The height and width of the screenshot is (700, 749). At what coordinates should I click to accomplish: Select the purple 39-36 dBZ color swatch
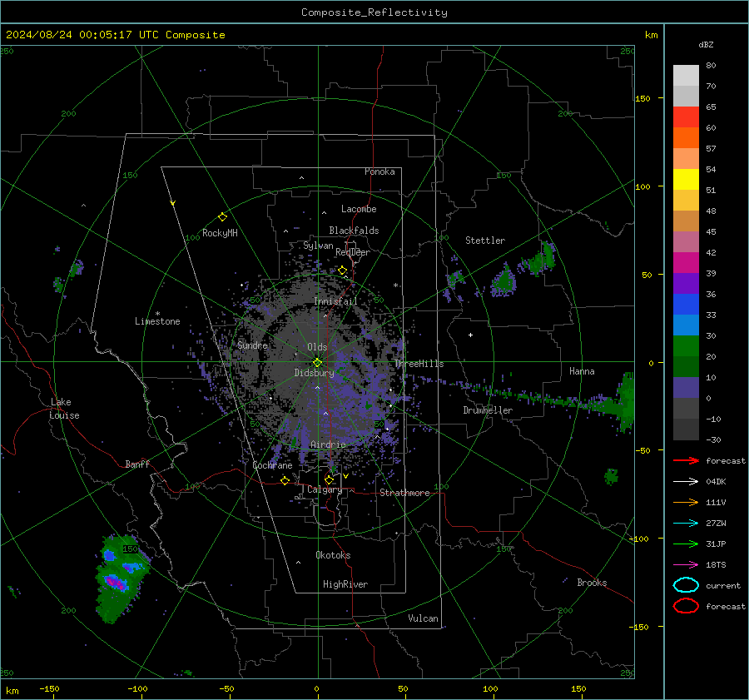[686, 283]
